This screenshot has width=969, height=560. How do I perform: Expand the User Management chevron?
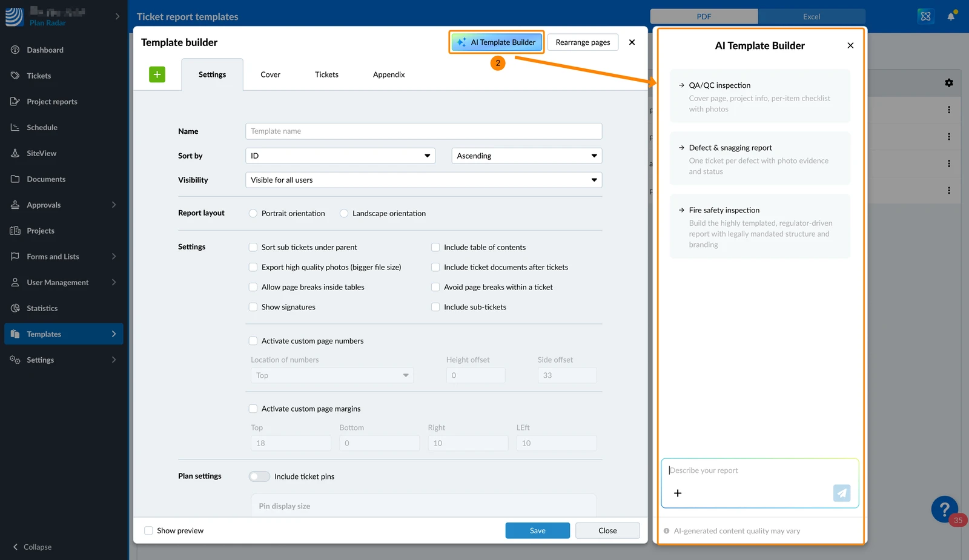pos(114,282)
